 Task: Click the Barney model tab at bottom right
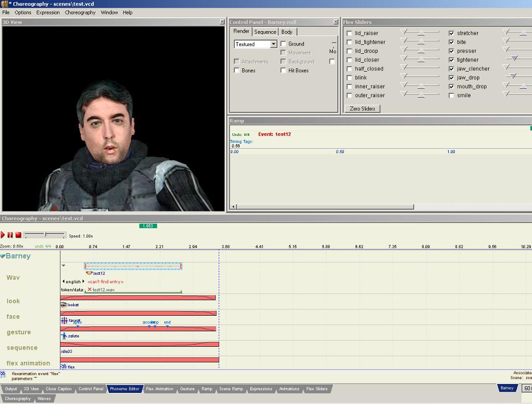pos(507,388)
